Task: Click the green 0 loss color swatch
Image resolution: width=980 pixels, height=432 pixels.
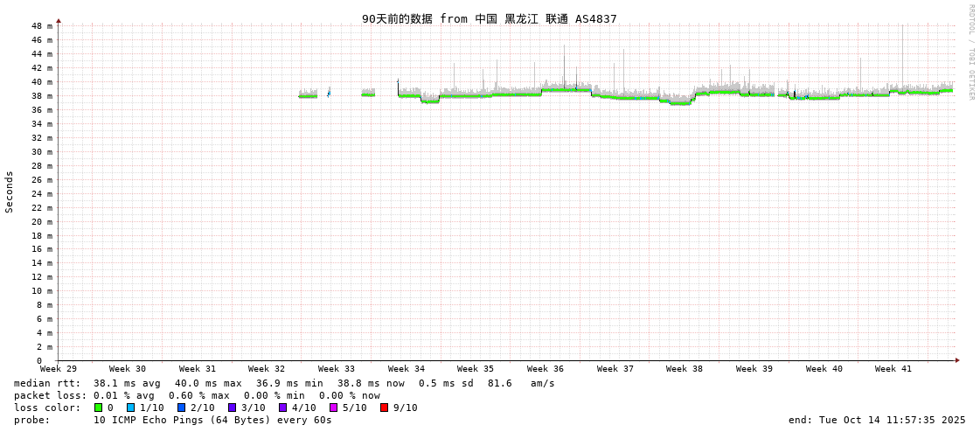Action: point(98,408)
